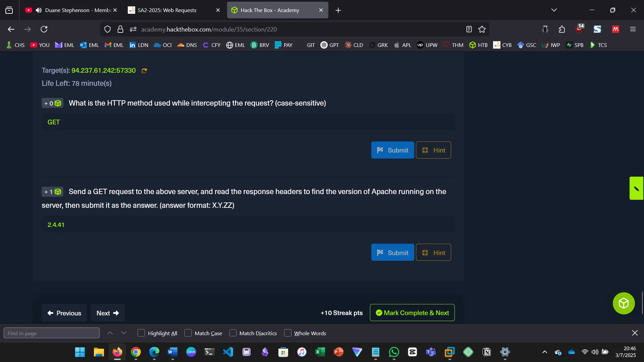Open uBlock Origin extension icon

point(579,29)
